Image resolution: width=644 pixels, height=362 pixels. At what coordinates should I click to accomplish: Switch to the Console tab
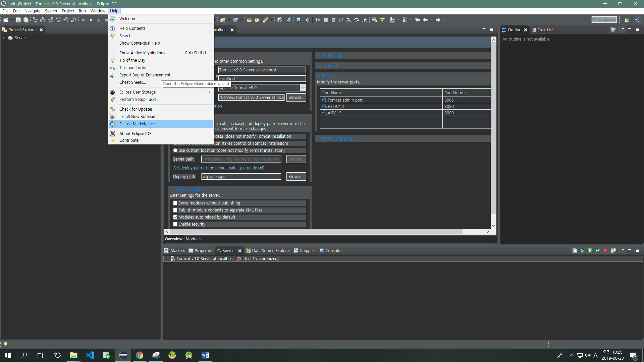(x=330, y=251)
